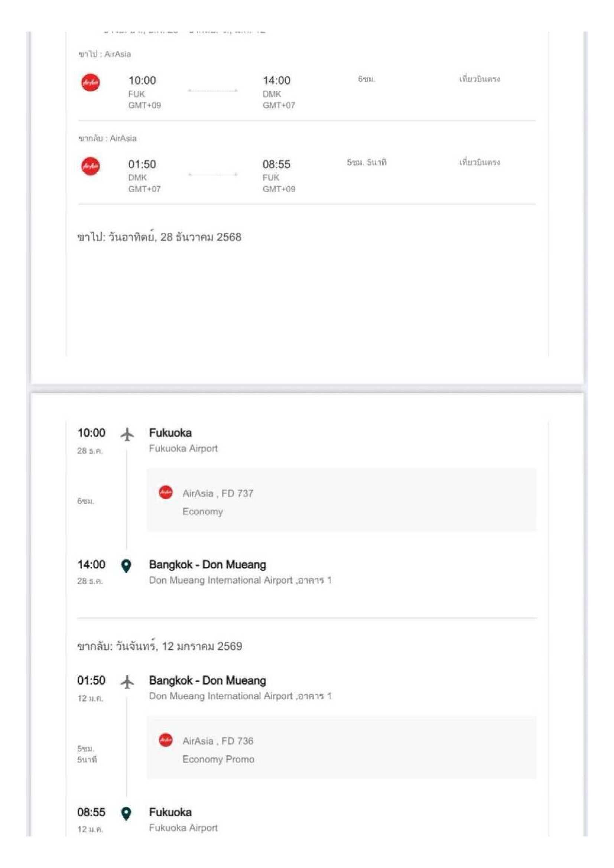Click the 01:50 DMK return departure time
The width and height of the screenshot is (614, 868).
pyautogui.click(x=142, y=164)
